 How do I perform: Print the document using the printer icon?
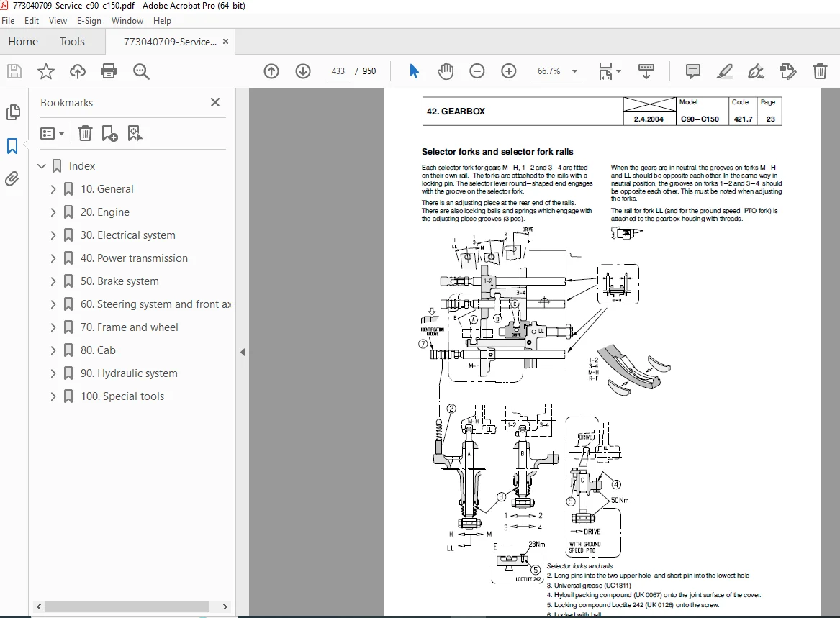coord(109,71)
